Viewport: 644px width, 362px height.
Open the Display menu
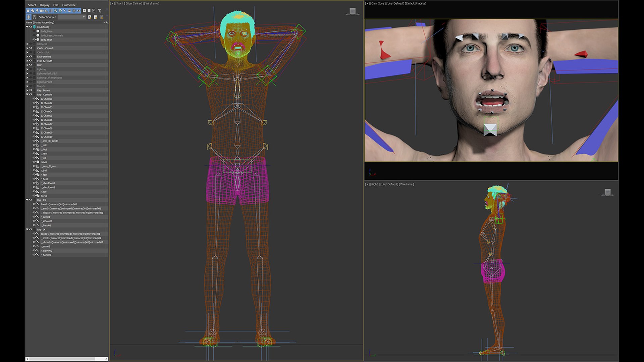pyautogui.click(x=45, y=5)
